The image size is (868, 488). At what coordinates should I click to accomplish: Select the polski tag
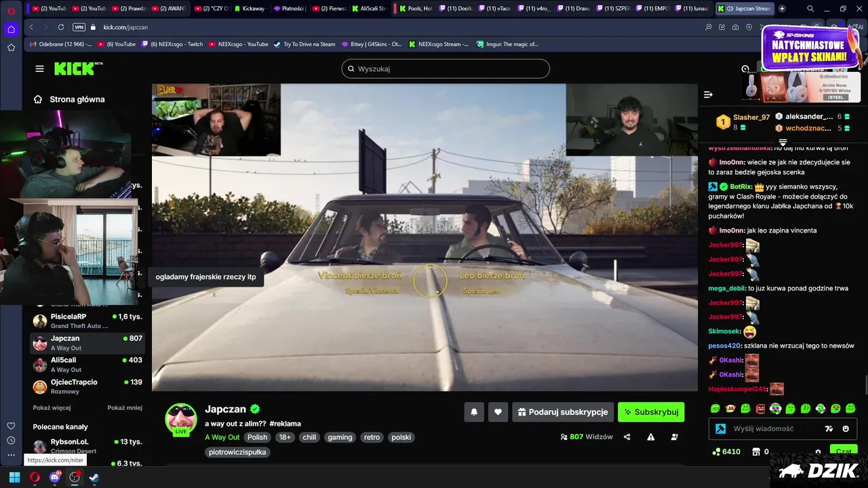401,437
